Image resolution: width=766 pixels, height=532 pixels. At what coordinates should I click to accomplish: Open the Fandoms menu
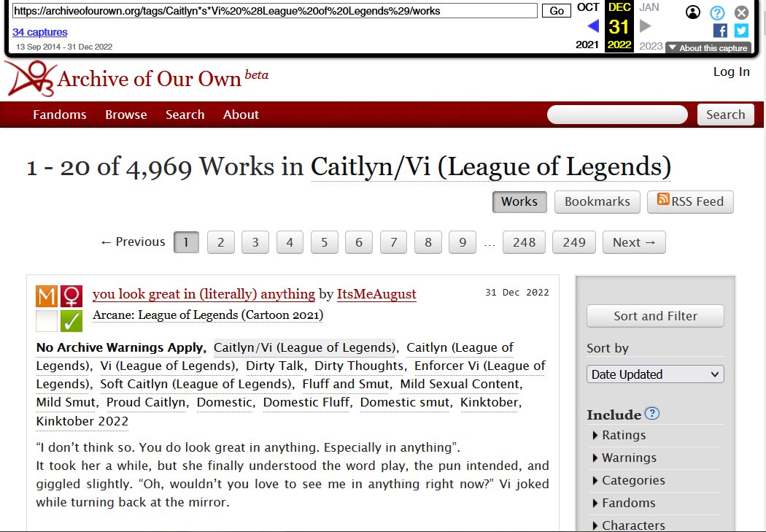pos(60,115)
